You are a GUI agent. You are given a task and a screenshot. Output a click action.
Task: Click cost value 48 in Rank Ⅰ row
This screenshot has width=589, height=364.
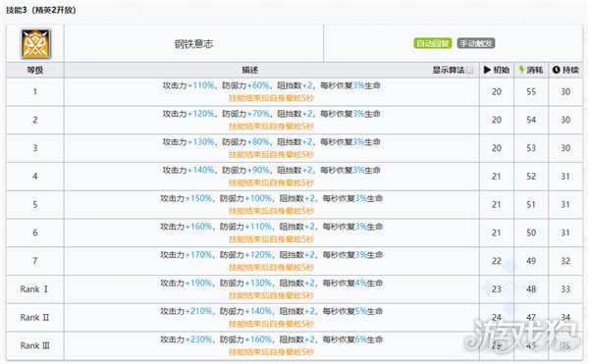click(531, 289)
